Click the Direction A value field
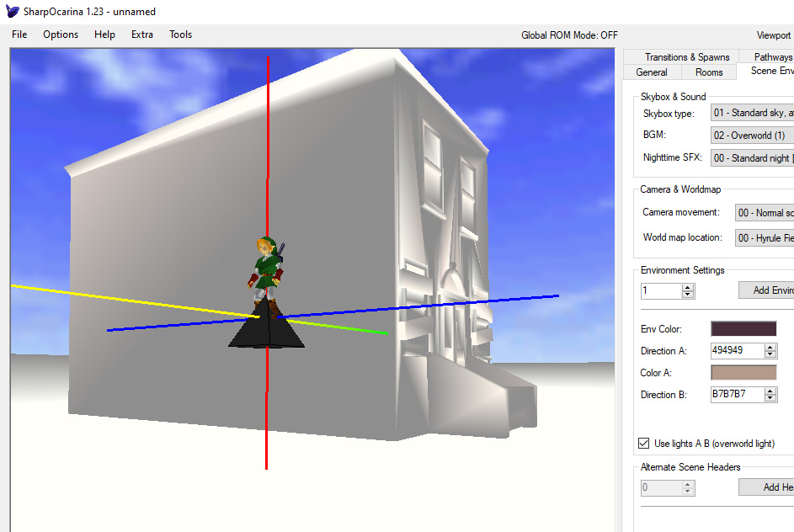The width and height of the screenshot is (794, 532). click(738, 350)
